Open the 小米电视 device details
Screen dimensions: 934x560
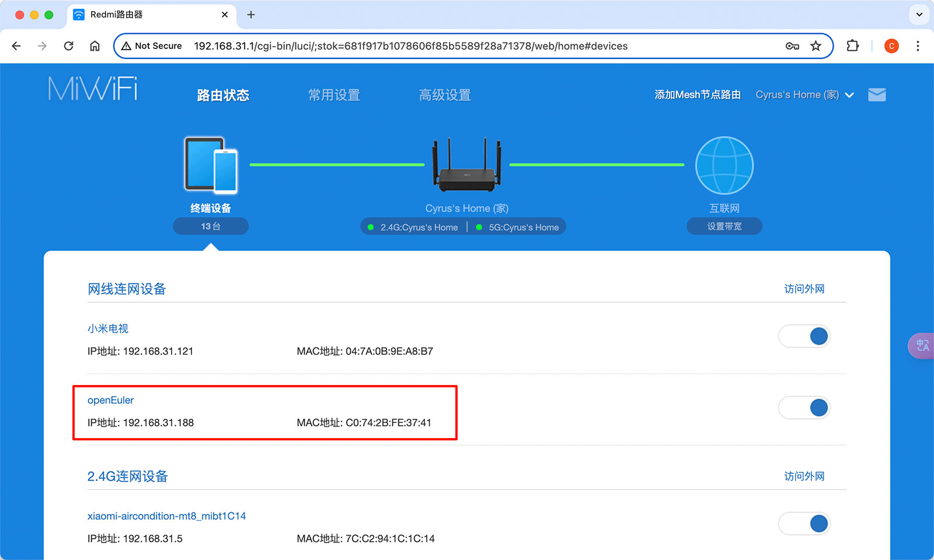(108, 328)
